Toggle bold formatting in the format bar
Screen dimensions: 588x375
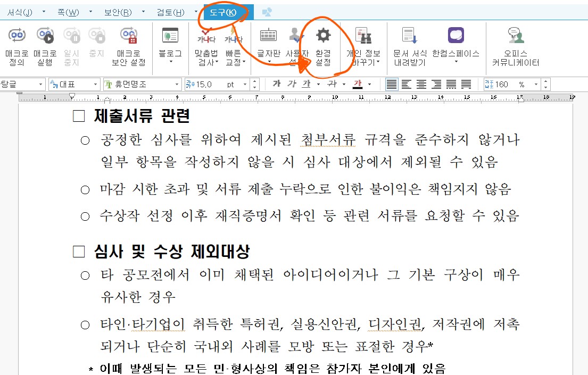[276, 84]
